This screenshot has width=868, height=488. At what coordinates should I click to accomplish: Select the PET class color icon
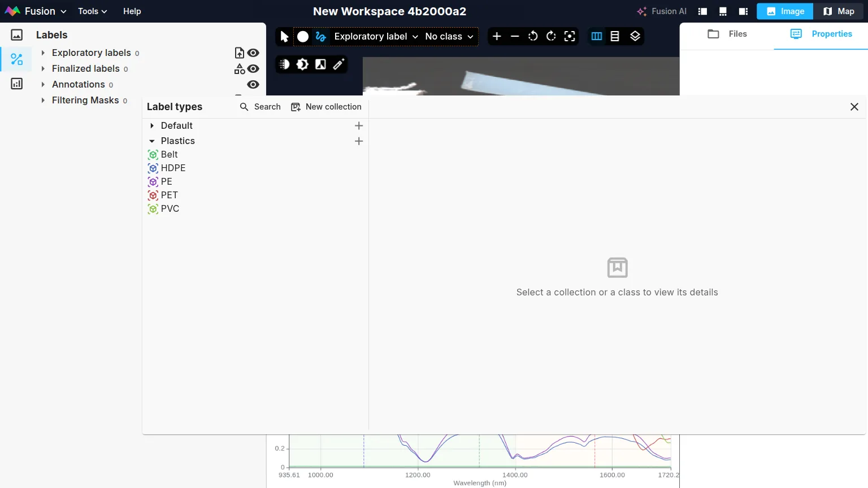point(153,195)
